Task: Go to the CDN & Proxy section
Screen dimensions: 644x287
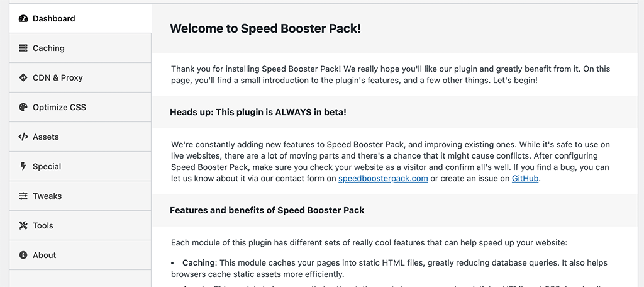Action: click(x=80, y=77)
